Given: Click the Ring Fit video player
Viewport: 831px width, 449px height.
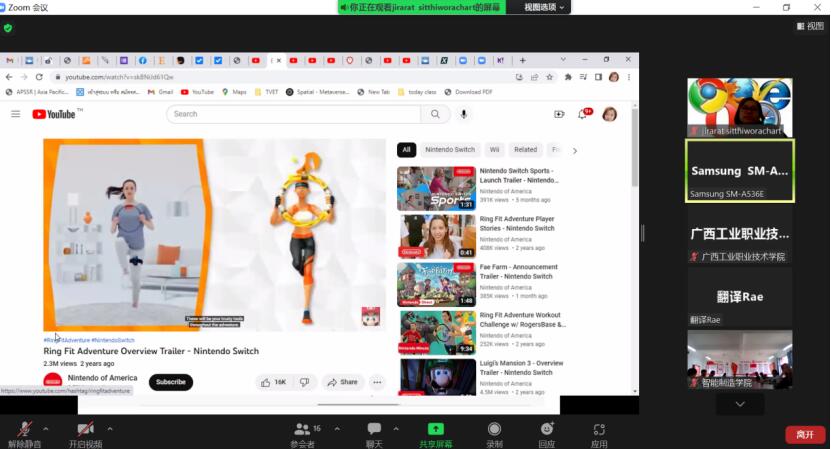Looking at the screenshot, I should pos(214,235).
